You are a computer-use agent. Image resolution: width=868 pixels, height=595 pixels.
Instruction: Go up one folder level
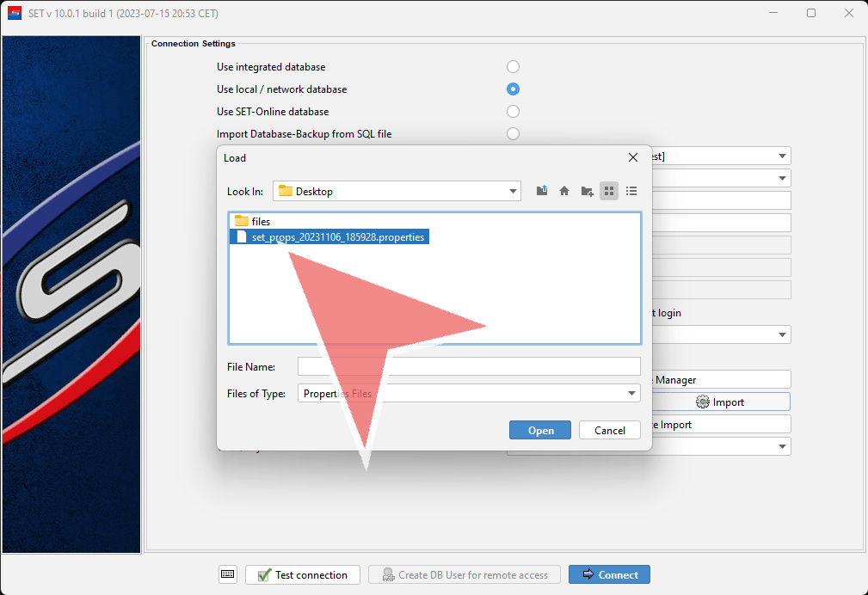542,191
